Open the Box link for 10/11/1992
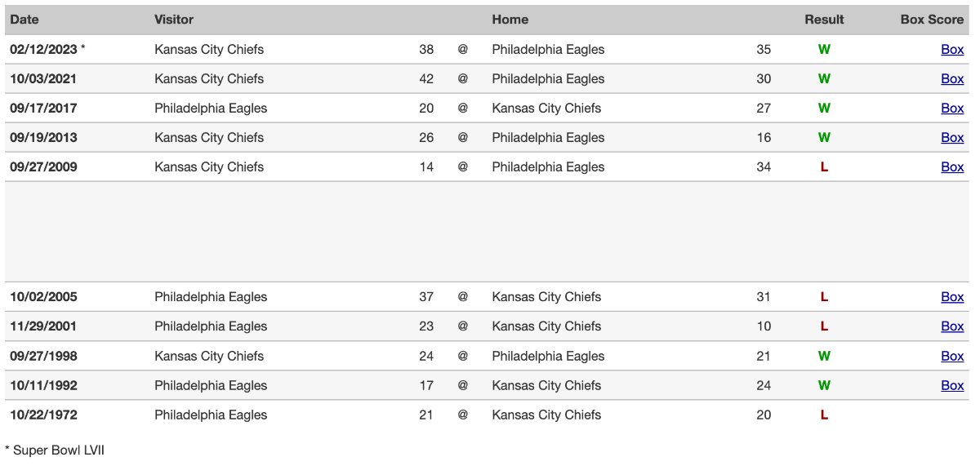The height and width of the screenshot is (466, 980). click(x=952, y=386)
